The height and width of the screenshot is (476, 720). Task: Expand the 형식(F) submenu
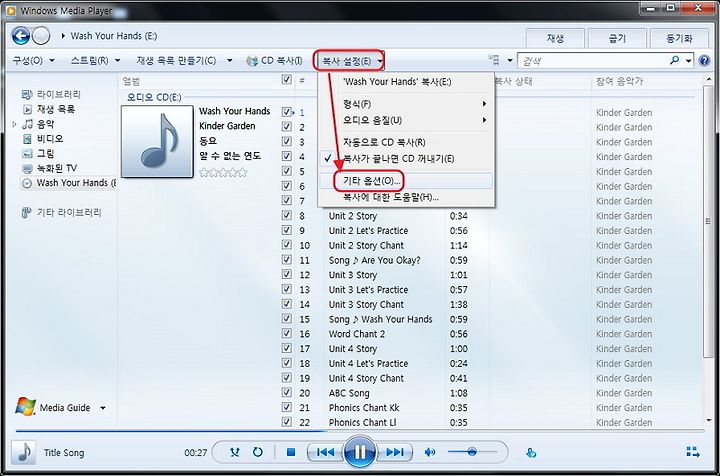click(x=406, y=104)
